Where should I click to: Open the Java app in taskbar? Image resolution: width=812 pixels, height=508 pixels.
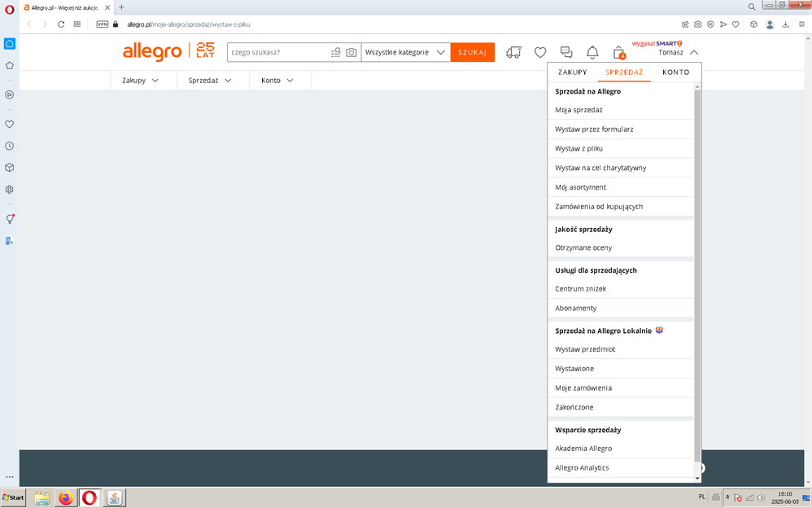click(x=115, y=498)
